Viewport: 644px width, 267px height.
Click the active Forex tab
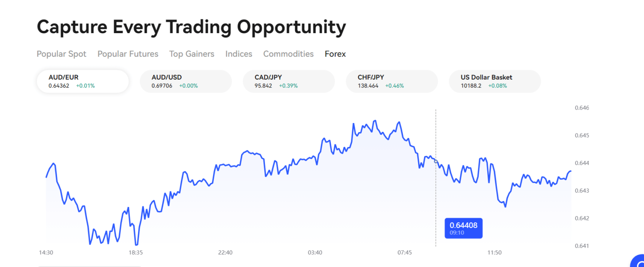click(x=335, y=54)
